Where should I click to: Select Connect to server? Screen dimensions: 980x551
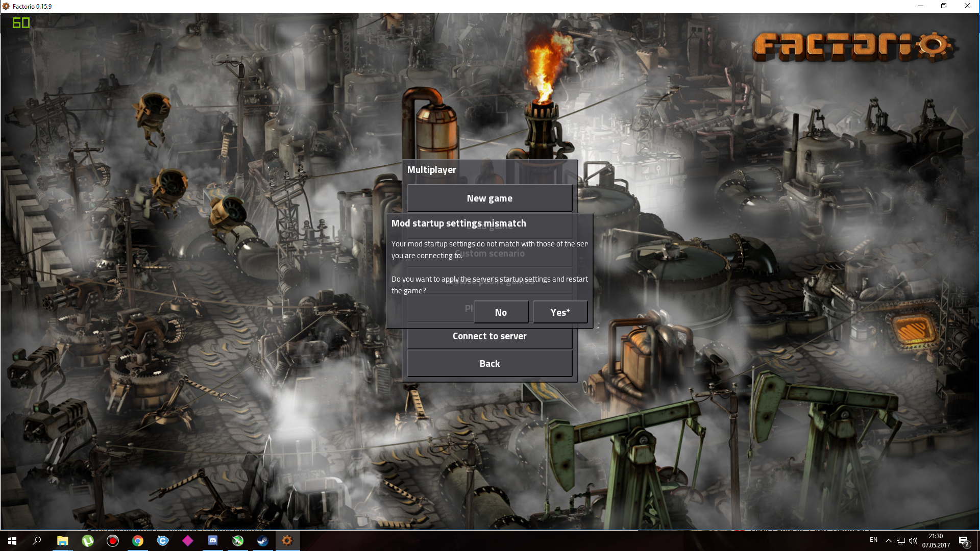coord(489,336)
